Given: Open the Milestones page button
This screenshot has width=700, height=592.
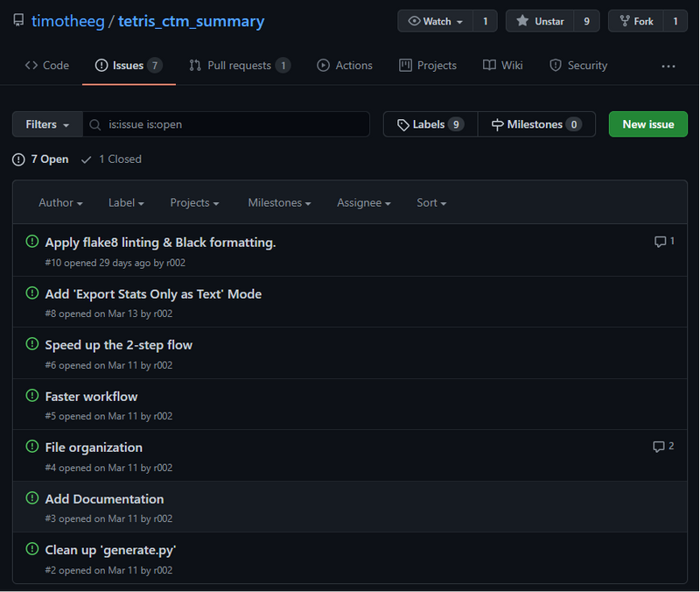Looking at the screenshot, I should point(536,124).
